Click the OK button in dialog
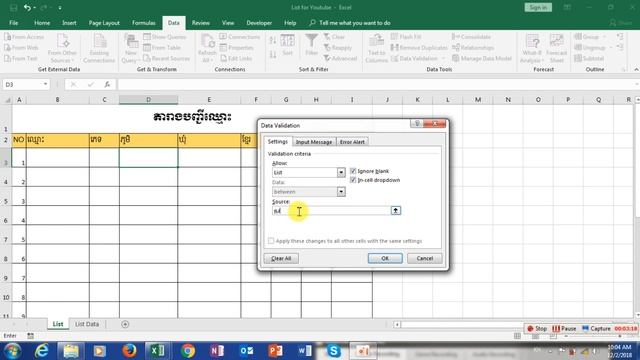 click(x=385, y=258)
